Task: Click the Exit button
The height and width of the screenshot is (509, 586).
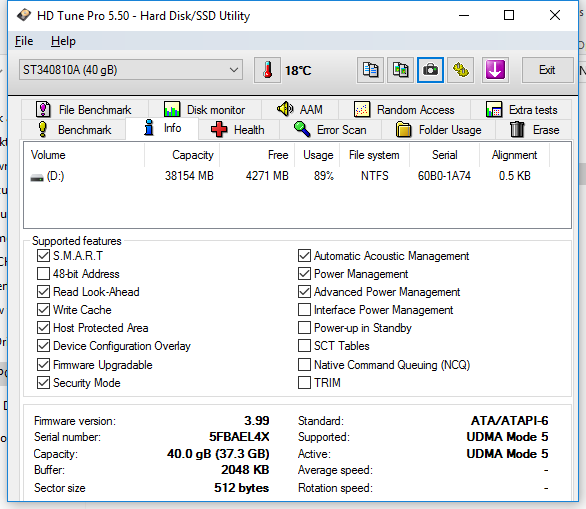Action: [x=547, y=70]
